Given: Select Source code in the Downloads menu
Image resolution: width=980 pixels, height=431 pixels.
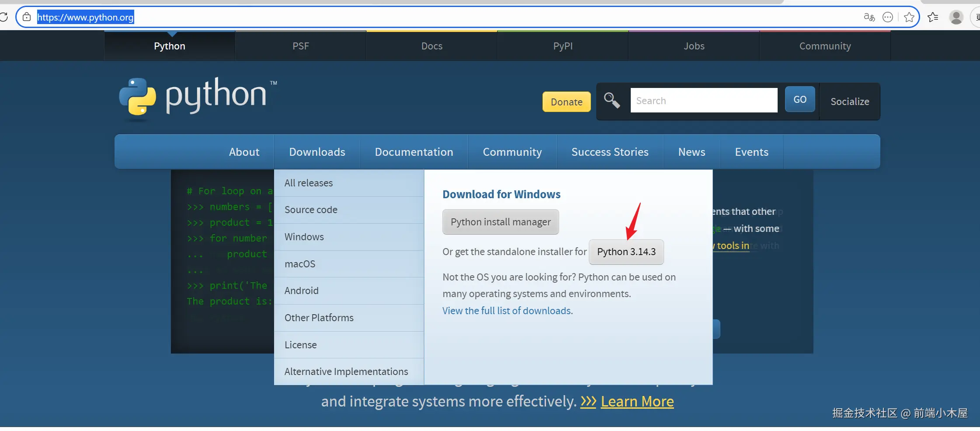Looking at the screenshot, I should (349, 210).
